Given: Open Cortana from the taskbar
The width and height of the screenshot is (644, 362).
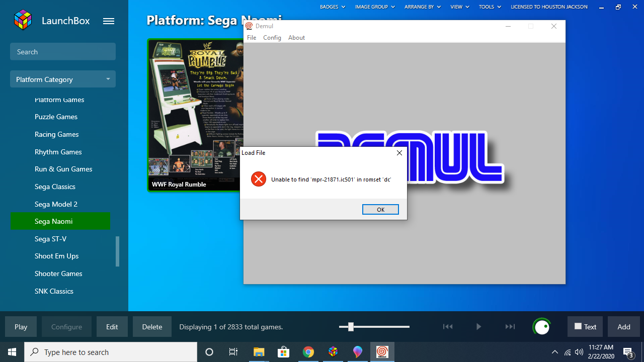Looking at the screenshot, I should [209, 352].
